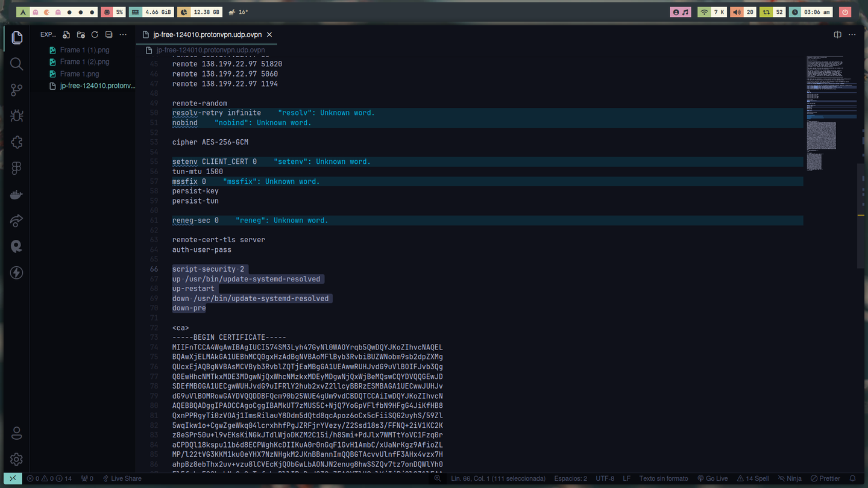Start a Live Share session from the status bar

tap(122, 478)
